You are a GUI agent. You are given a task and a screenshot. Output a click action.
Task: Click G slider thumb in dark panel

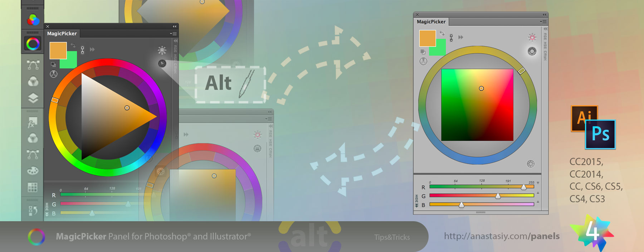pos(128,204)
